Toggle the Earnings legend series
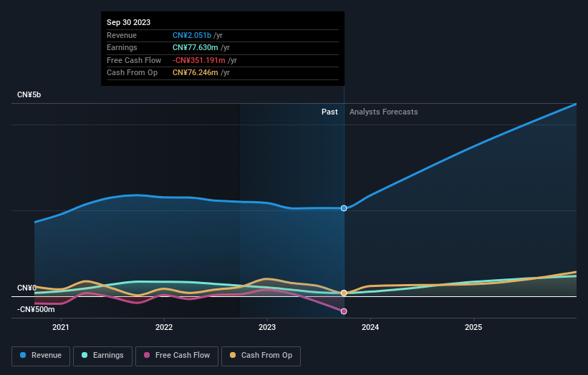 102,356
